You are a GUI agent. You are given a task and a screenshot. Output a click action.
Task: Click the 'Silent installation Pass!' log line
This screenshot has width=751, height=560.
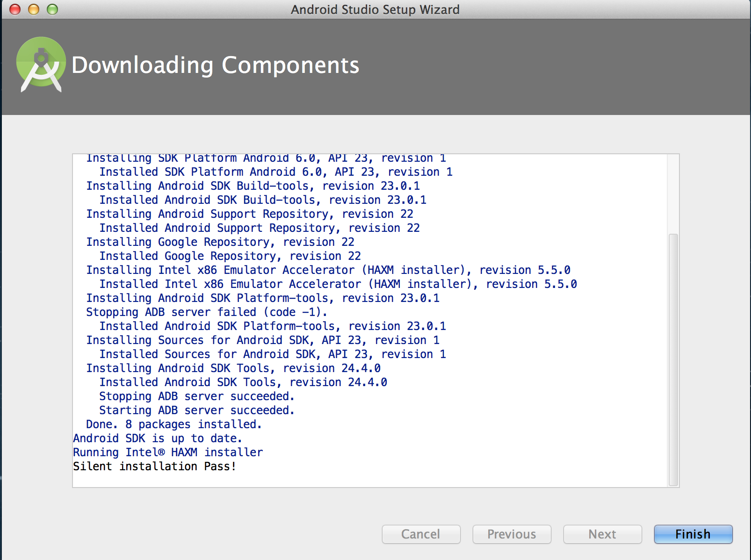point(154,467)
